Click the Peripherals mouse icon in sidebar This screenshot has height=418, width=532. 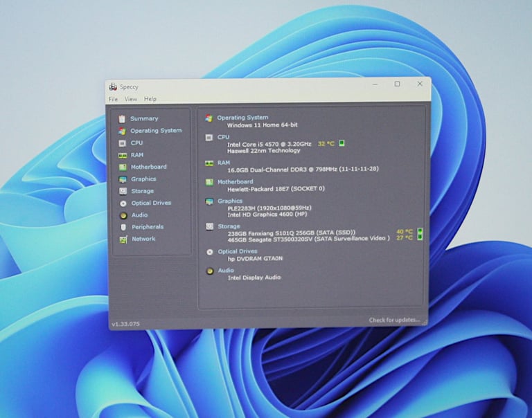(123, 227)
